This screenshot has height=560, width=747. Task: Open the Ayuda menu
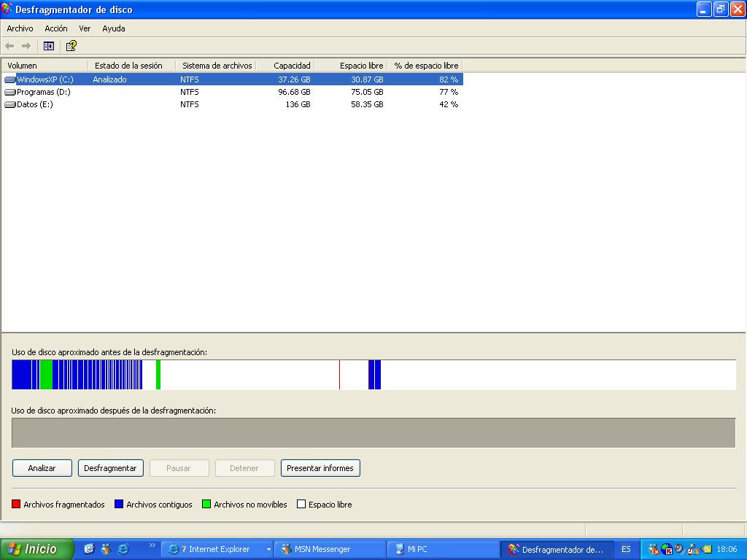tap(114, 28)
